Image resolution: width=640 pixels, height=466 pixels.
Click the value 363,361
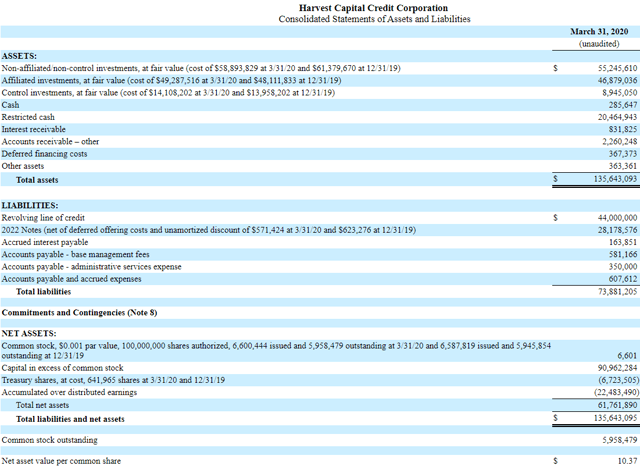(x=623, y=166)
